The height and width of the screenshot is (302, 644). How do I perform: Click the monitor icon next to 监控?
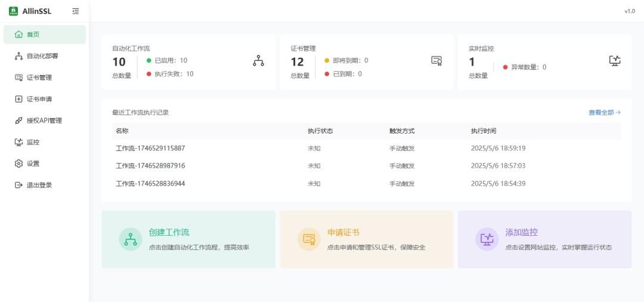[x=18, y=142]
